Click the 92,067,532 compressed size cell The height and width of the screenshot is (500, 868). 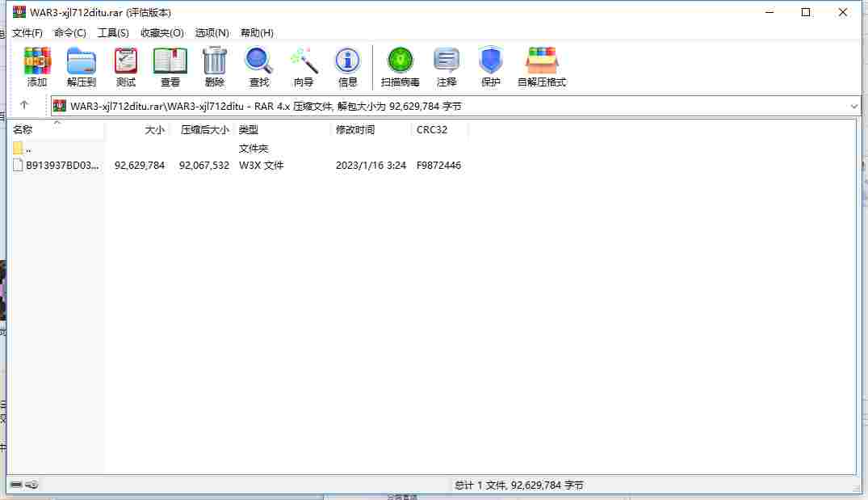pos(203,165)
